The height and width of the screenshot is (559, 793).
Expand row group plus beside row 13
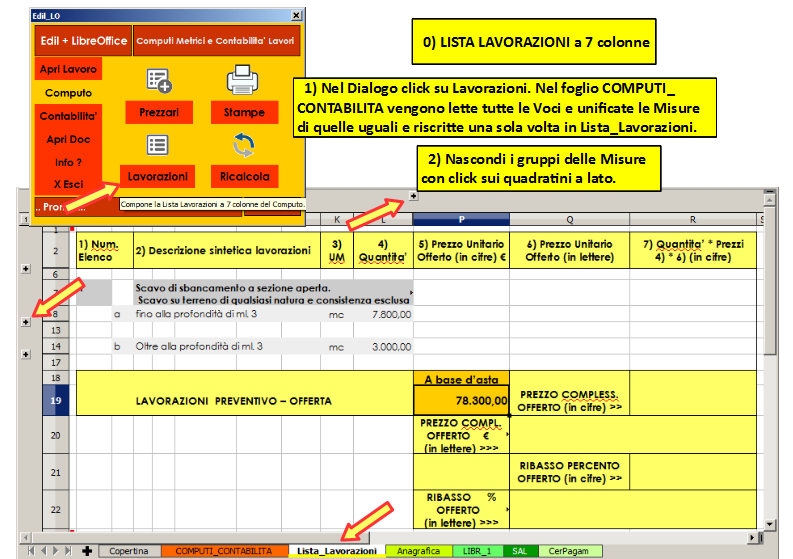26,322
